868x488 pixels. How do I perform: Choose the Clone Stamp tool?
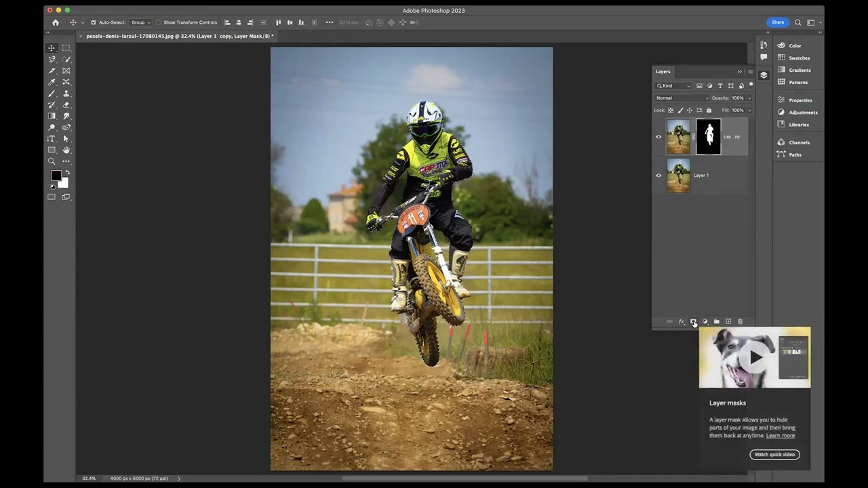pyautogui.click(x=66, y=94)
